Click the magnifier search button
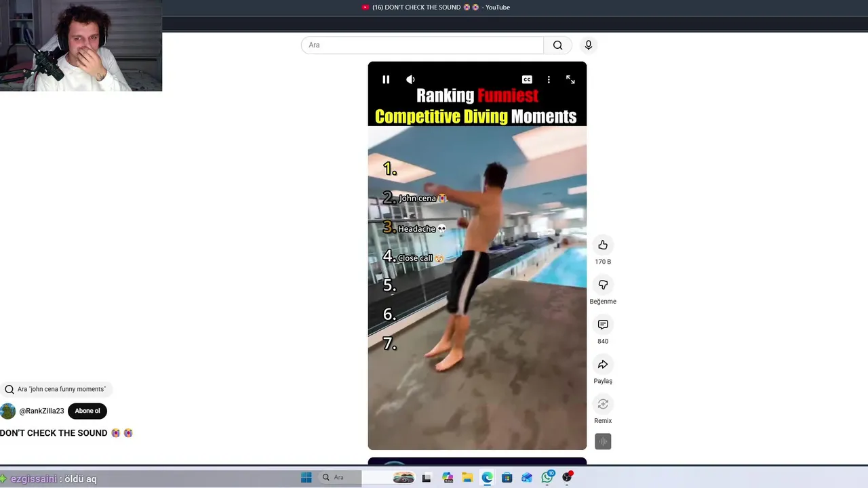 (x=557, y=45)
